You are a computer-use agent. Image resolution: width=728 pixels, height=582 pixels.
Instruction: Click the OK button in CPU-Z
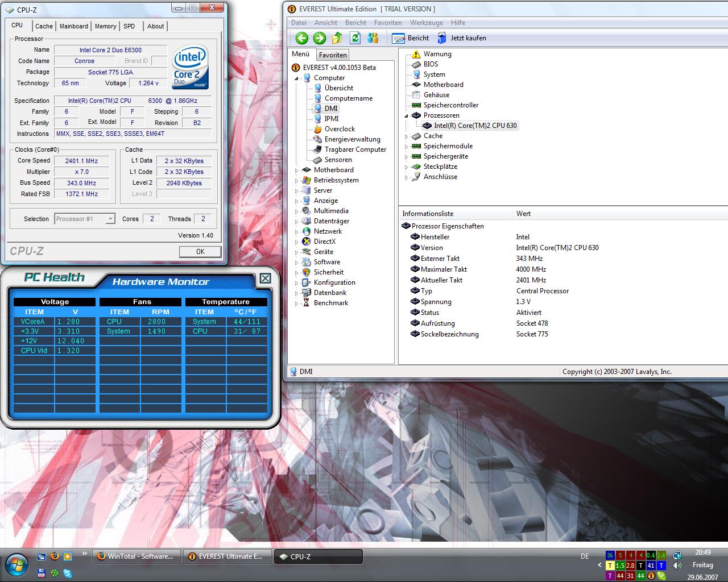click(200, 251)
